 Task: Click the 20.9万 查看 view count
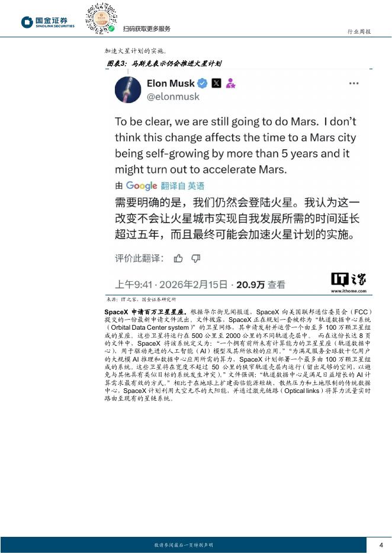[261, 285]
